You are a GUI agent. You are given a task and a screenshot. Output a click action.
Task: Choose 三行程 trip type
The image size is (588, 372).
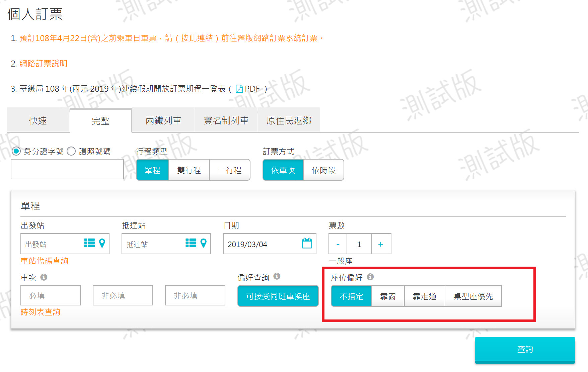tap(230, 170)
